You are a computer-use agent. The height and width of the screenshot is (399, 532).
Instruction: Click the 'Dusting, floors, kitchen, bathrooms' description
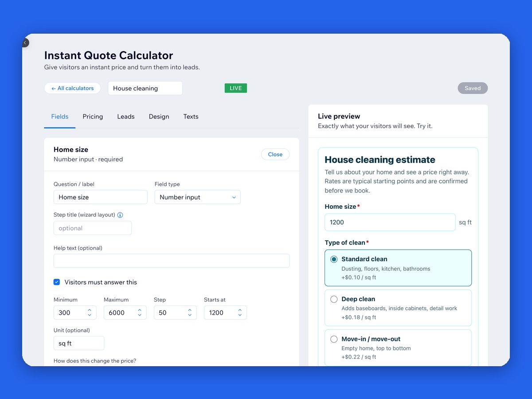pyautogui.click(x=386, y=269)
